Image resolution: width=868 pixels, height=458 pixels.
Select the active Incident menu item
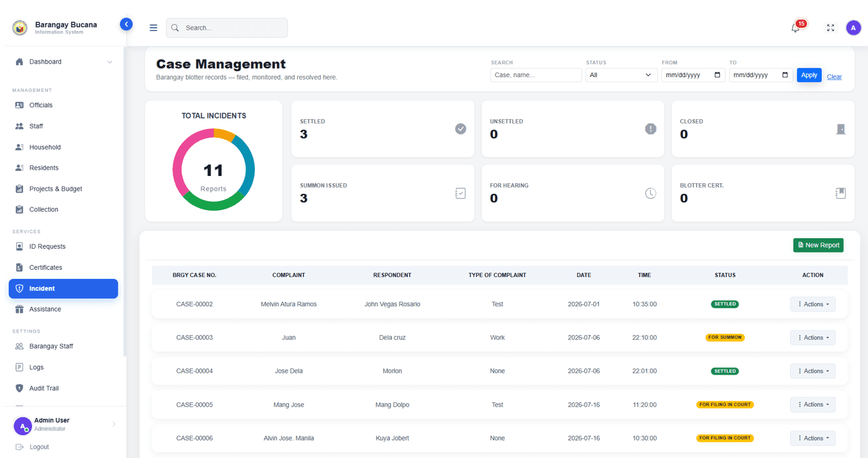click(63, 288)
